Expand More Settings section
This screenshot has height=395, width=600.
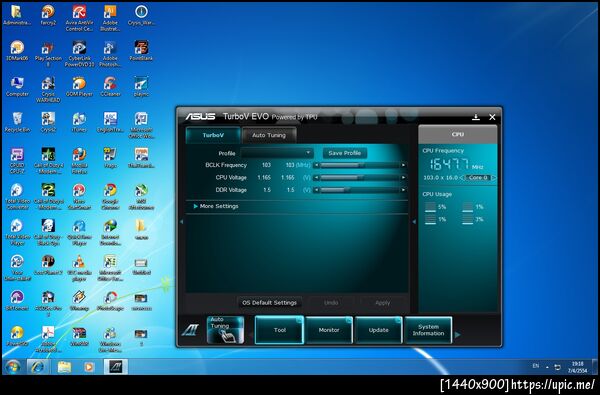[216, 206]
